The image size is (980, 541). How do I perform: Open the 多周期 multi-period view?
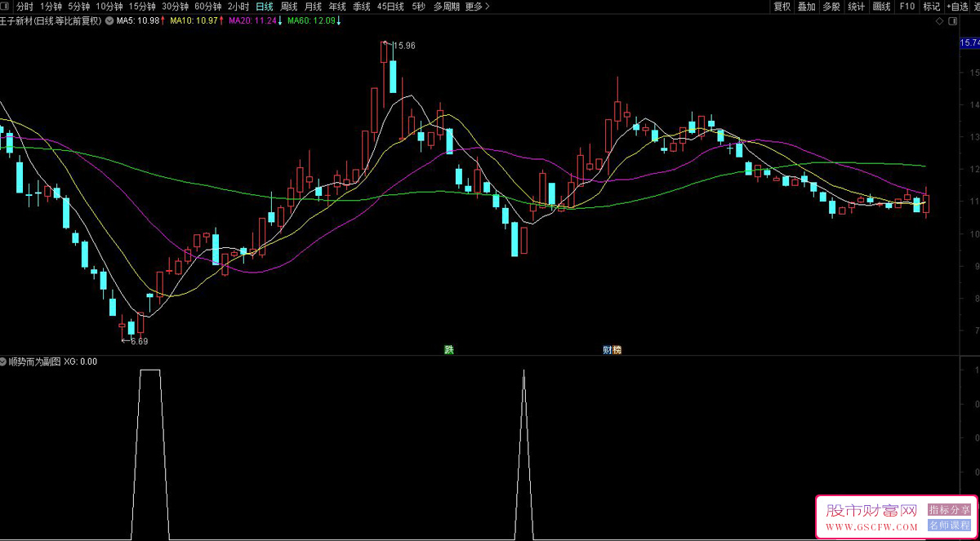(x=447, y=7)
